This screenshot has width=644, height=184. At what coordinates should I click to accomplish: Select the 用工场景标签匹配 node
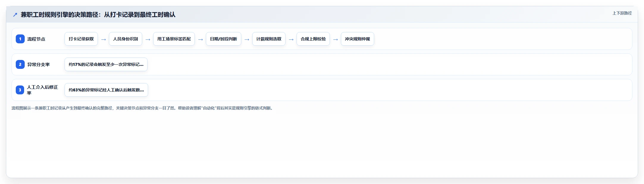pyautogui.click(x=174, y=39)
